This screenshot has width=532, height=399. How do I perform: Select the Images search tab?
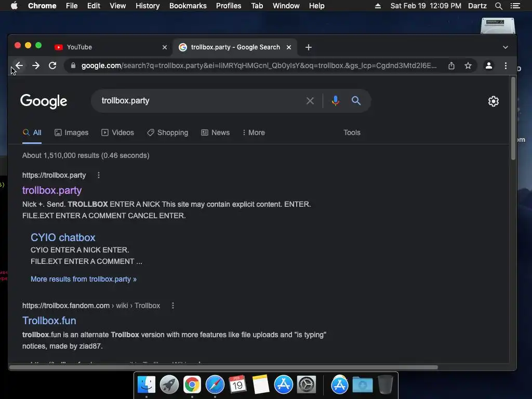[72, 132]
